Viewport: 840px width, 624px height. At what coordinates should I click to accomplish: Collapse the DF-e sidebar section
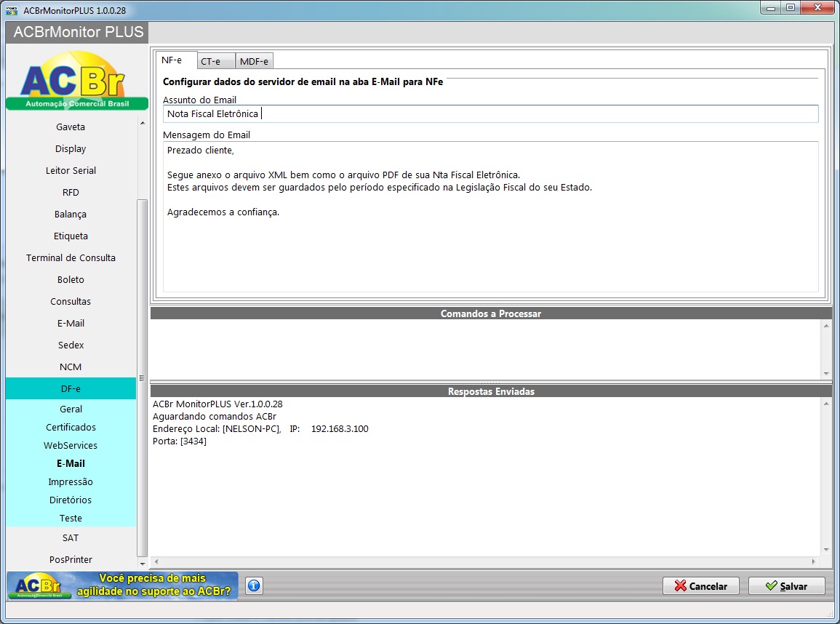coord(71,389)
